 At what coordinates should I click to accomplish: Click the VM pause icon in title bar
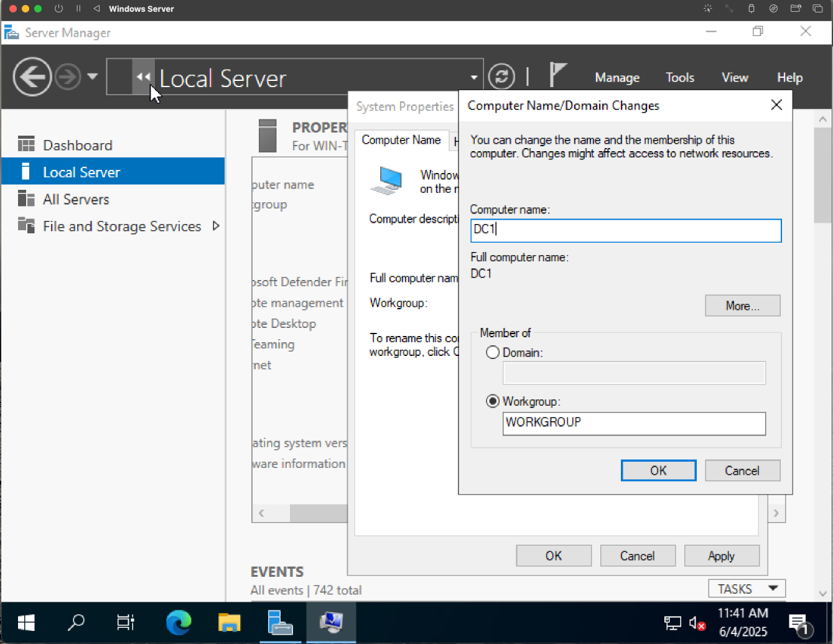[x=78, y=9]
